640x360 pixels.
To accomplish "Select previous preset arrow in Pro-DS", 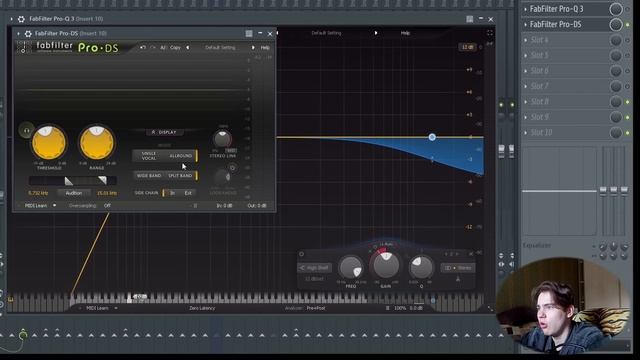I will [x=187, y=48].
